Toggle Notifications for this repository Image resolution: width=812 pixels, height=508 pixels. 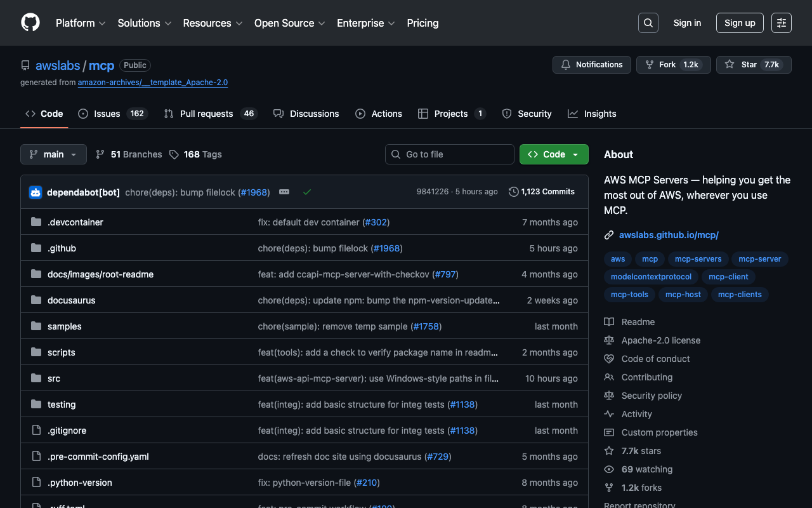(592, 65)
